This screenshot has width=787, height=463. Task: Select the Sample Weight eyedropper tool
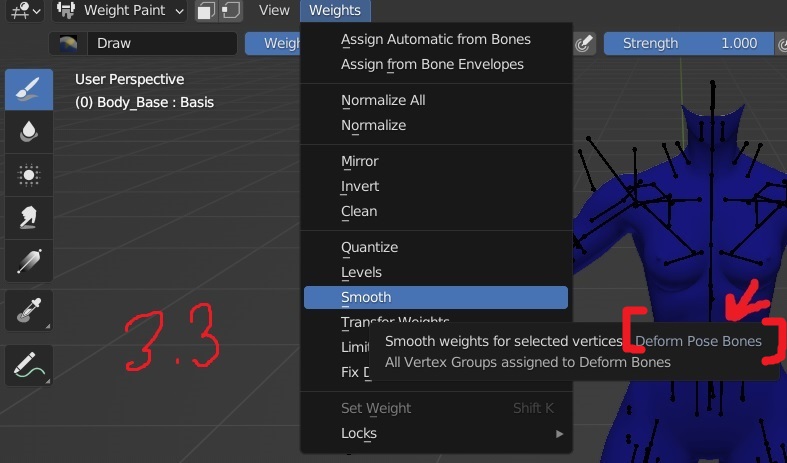tap(29, 310)
